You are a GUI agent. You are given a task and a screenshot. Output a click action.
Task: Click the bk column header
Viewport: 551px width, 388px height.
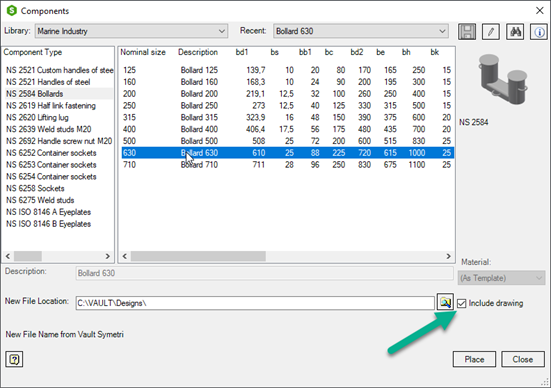(435, 52)
